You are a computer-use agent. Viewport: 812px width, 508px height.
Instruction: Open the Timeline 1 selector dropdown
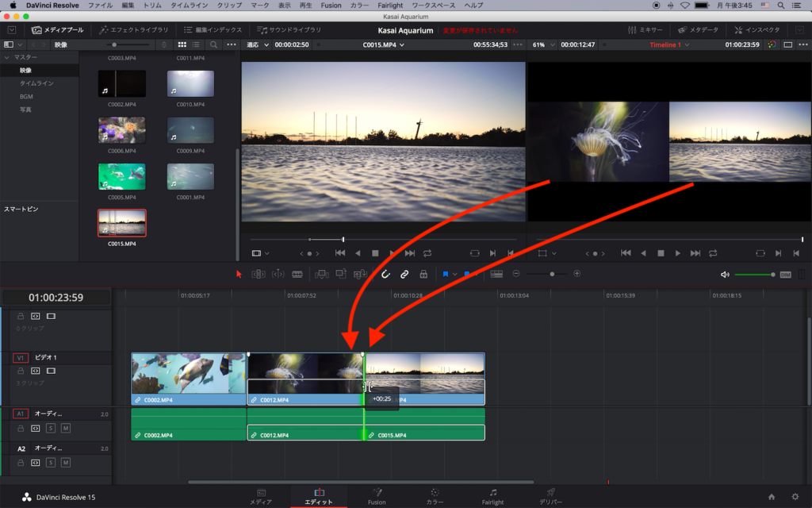(669, 45)
